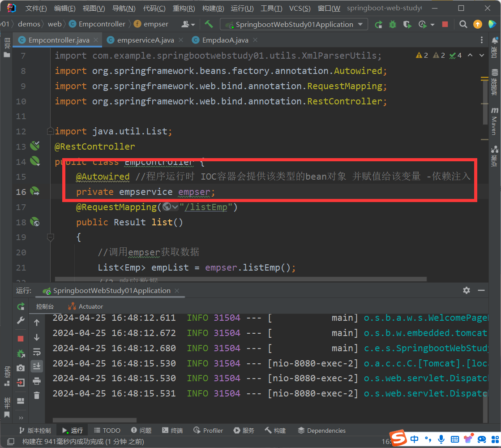
Task: Open the 重构(R) Refactor menu
Action: [x=184, y=9]
